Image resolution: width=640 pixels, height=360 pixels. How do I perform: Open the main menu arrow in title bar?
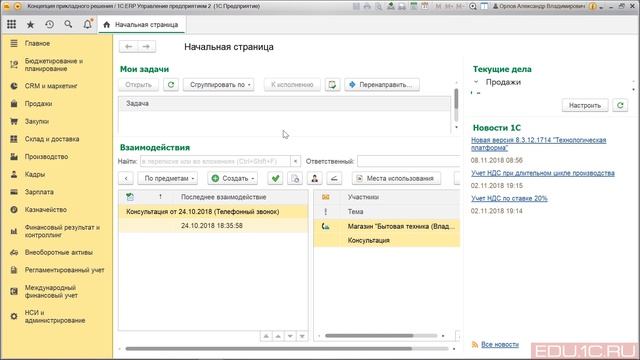point(18,6)
